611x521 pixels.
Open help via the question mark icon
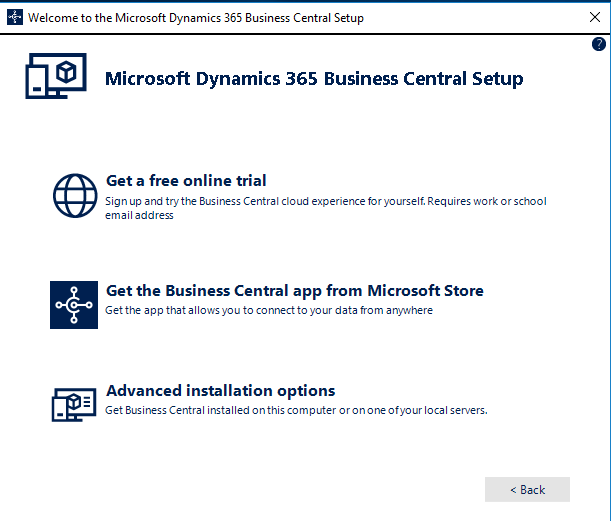click(599, 44)
